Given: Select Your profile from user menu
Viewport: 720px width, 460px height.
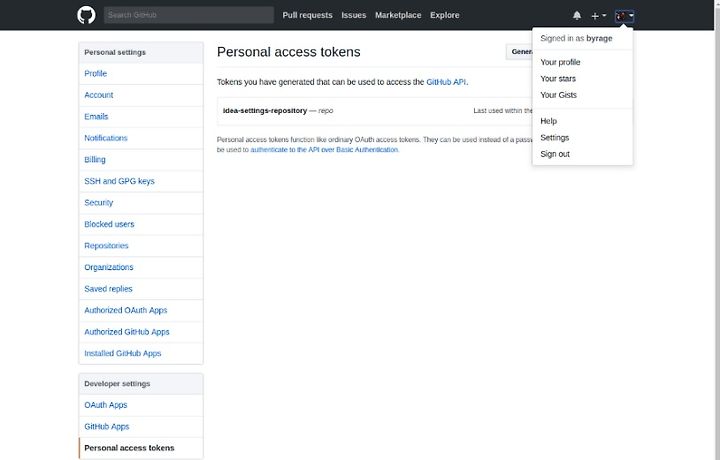Looking at the screenshot, I should [582, 62].
